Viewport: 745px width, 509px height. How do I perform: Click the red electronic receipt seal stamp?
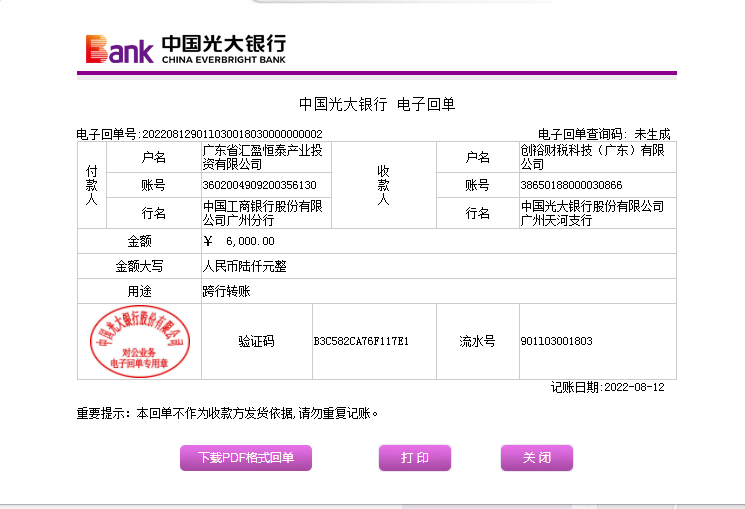click(x=140, y=341)
